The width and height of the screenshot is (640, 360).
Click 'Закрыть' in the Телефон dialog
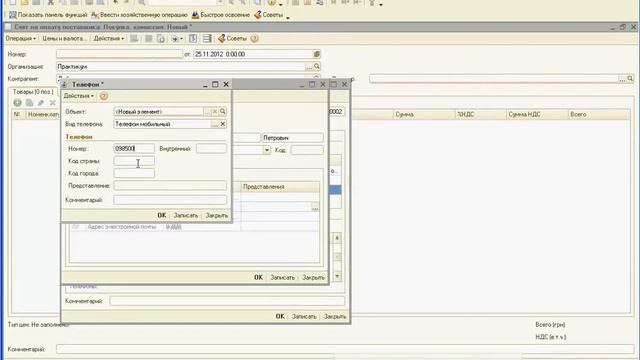(216, 215)
